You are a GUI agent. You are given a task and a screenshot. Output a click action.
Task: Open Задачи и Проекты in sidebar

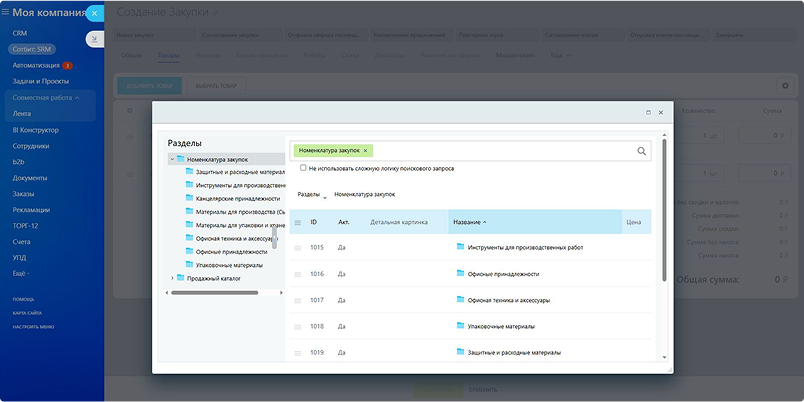coord(41,81)
